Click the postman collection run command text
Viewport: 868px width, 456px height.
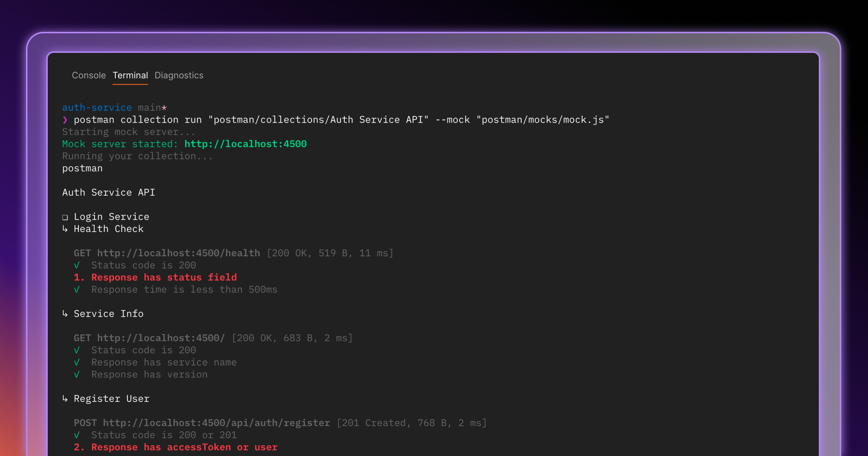coord(341,120)
